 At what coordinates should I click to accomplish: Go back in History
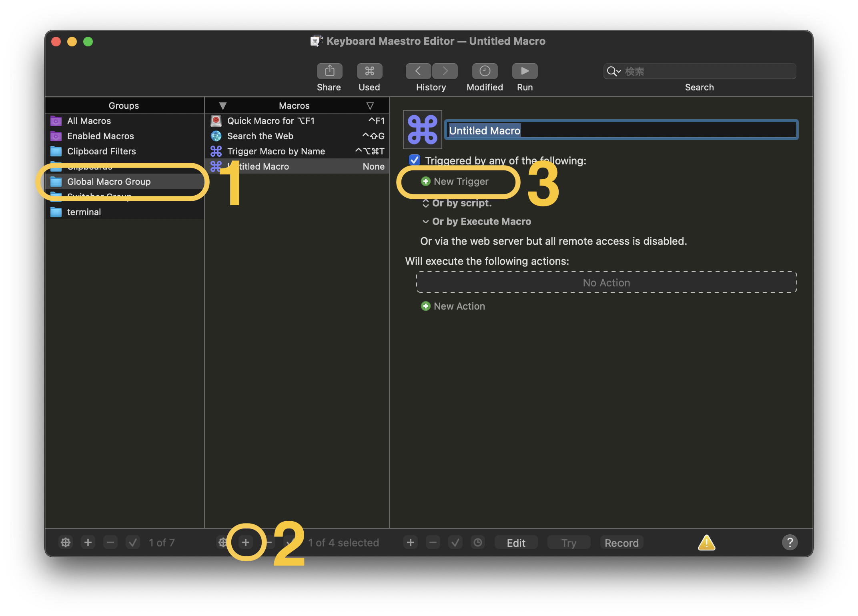pos(418,71)
